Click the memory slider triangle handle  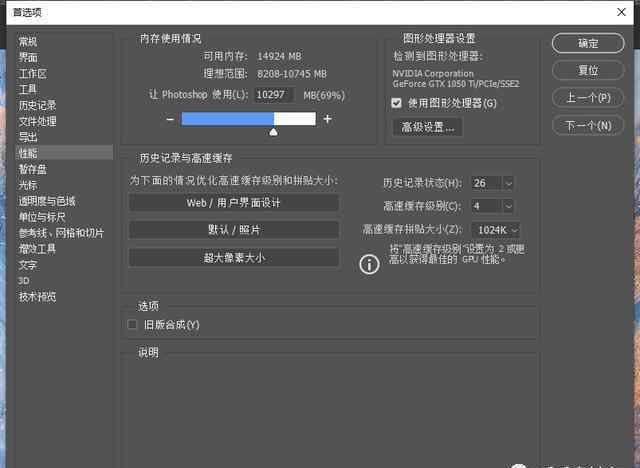click(x=273, y=132)
